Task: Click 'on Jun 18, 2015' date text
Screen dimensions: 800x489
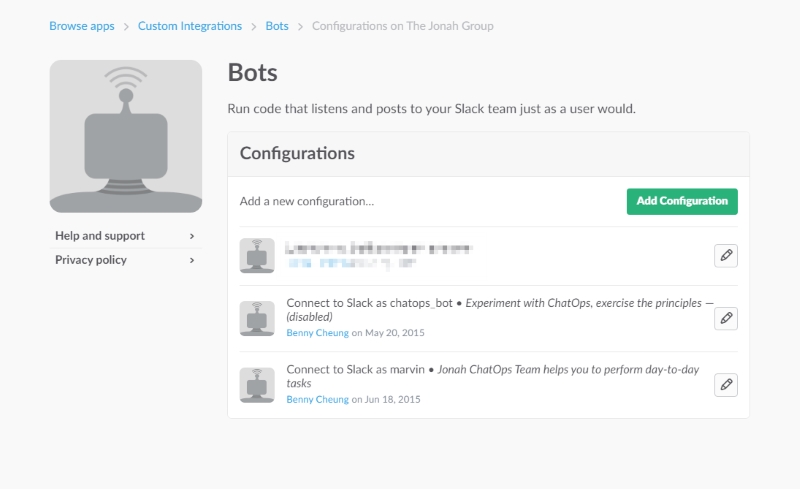Action: 386,399
